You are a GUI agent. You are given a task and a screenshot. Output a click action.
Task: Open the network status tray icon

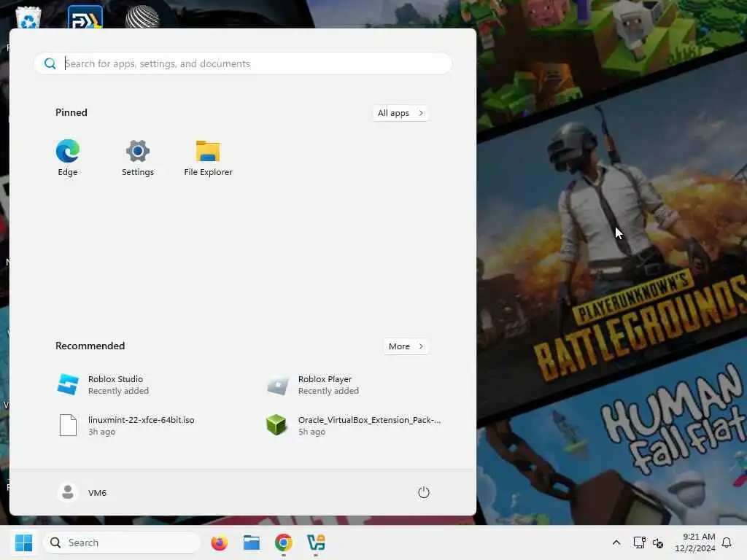639,542
